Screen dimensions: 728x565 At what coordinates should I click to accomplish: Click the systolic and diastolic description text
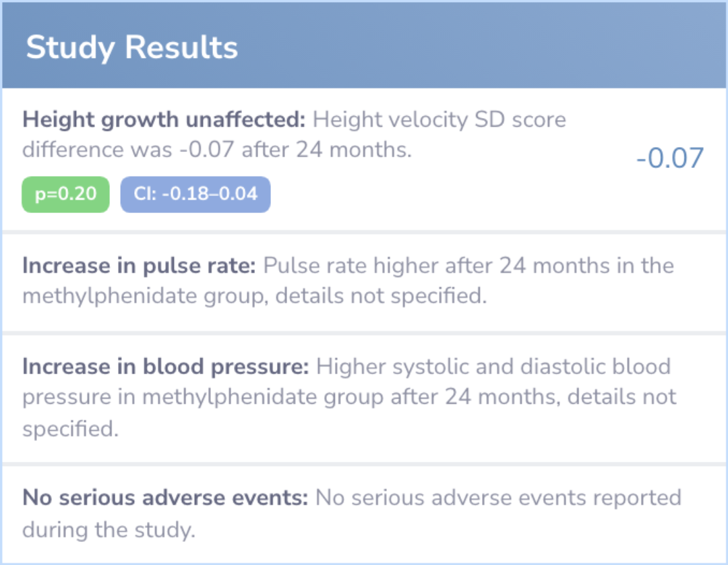click(349, 397)
